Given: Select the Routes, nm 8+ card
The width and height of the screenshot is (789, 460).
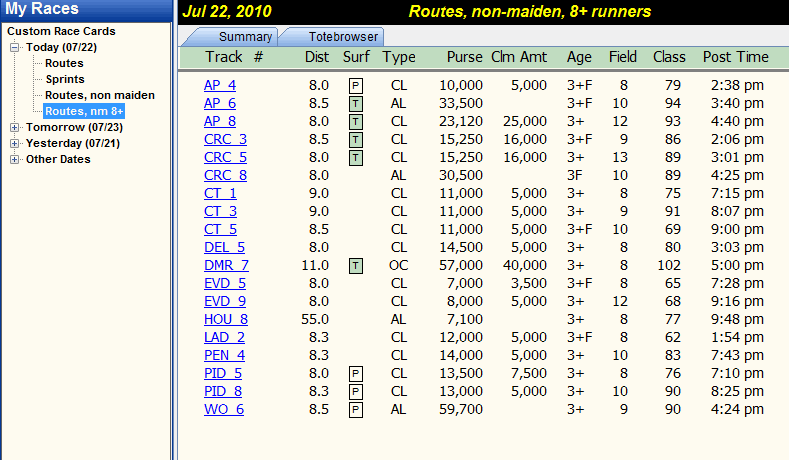Looking at the screenshot, I should [84, 111].
